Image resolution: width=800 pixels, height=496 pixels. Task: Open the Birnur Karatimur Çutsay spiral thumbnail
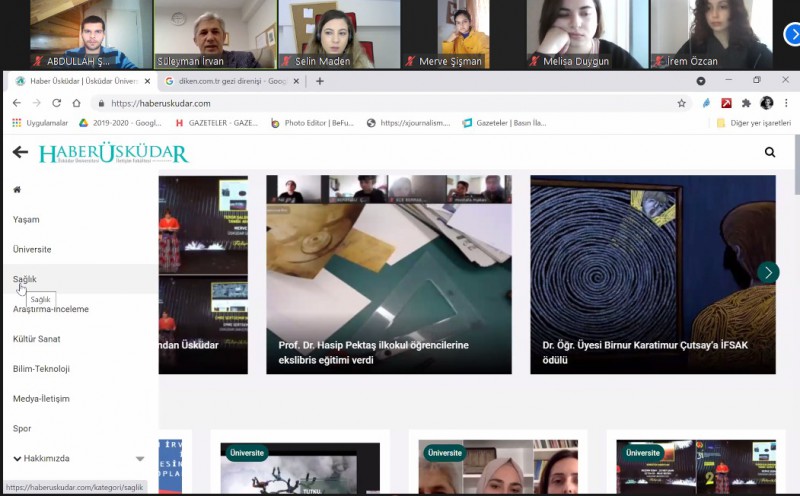(x=652, y=260)
